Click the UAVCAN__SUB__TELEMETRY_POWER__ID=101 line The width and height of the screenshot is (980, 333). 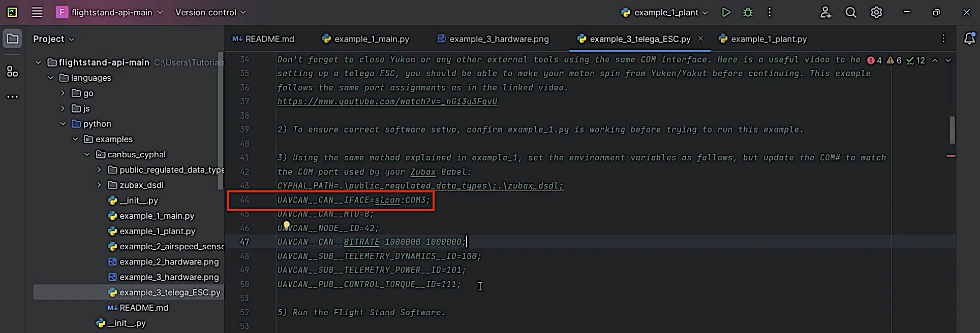[x=372, y=270]
